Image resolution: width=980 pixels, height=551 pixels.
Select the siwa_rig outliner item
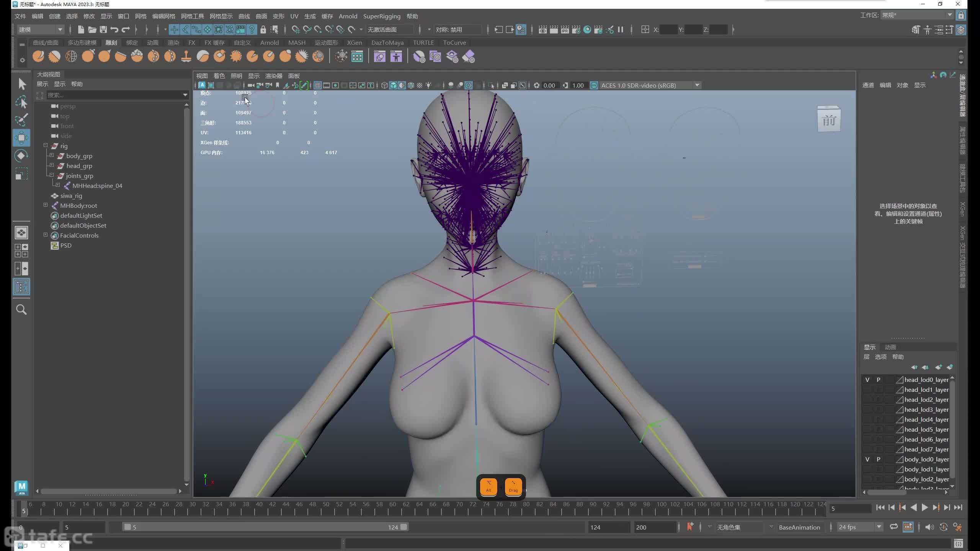click(71, 196)
